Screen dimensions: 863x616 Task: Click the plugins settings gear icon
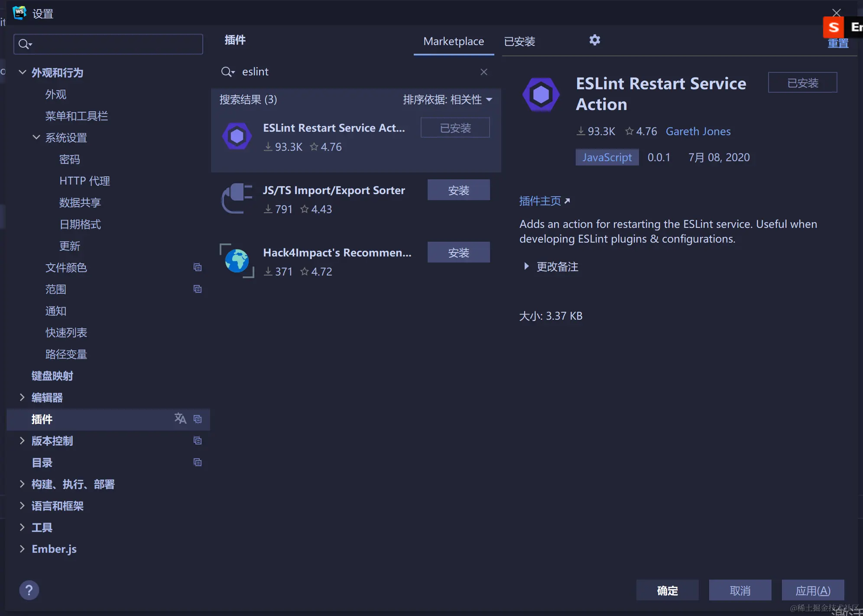click(594, 40)
